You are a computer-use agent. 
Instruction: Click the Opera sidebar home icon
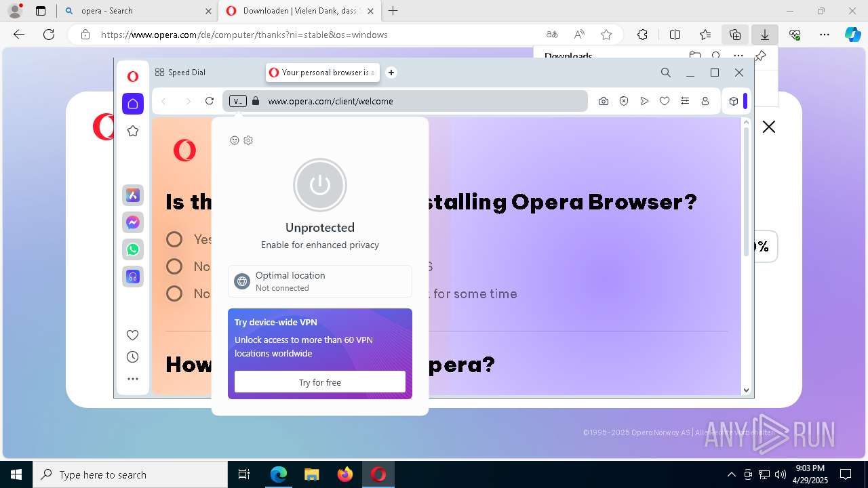(133, 104)
